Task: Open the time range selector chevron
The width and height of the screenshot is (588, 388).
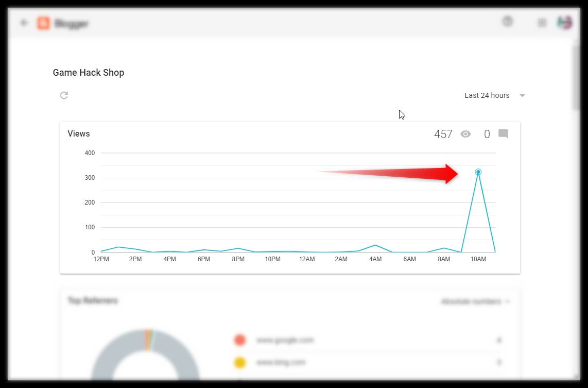Action: (522, 95)
